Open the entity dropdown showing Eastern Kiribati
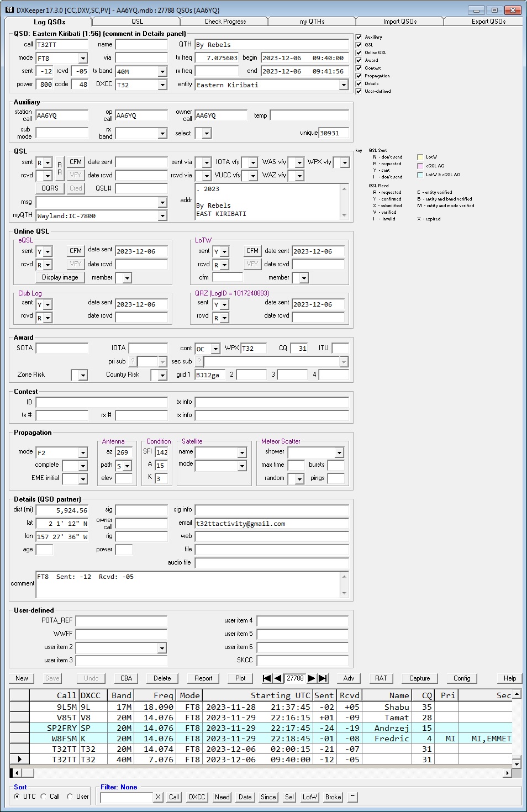This screenshot has width=527, height=812. (344, 85)
